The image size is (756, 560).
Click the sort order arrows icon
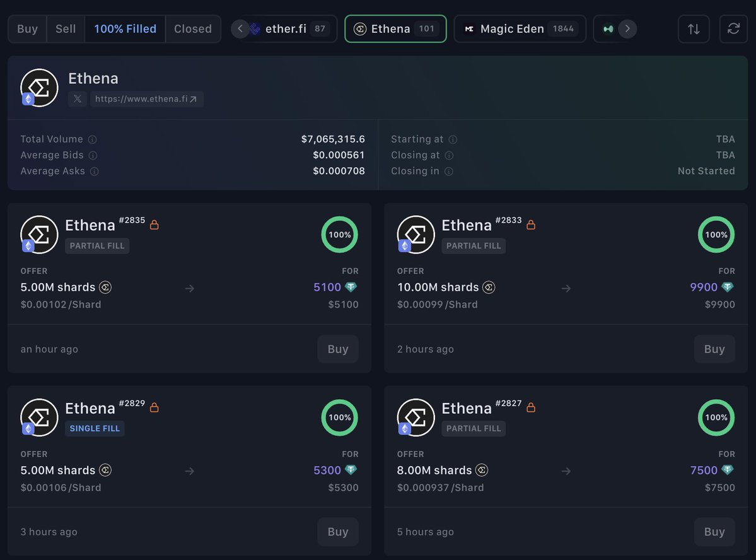(x=694, y=29)
